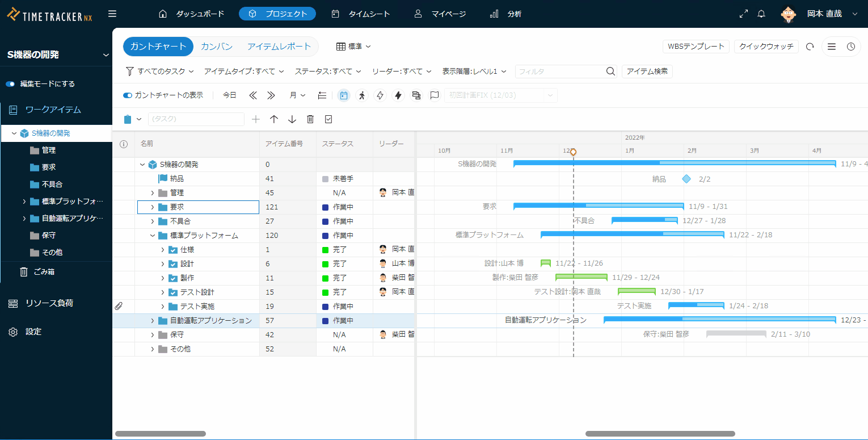Move item up with the up arrow
Image resolution: width=868 pixels, height=440 pixels.
[x=274, y=119]
